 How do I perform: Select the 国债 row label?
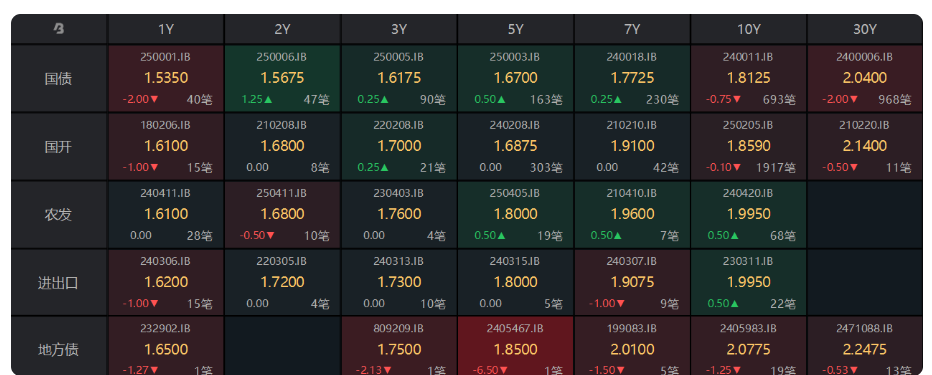click(59, 78)
